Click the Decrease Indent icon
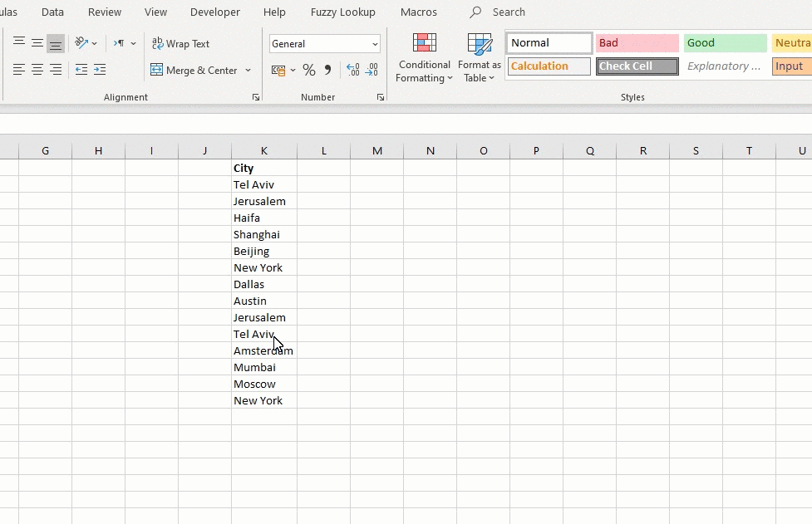812x524 pixels. point(81,71)
